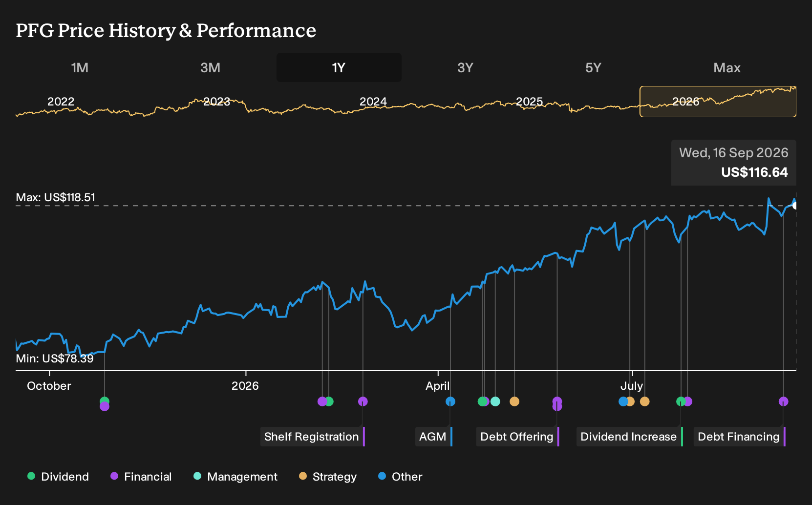The height and width of the screenshot is (505, 812).
Task: Switch chart range to 3M
Action: click(210, 67)
